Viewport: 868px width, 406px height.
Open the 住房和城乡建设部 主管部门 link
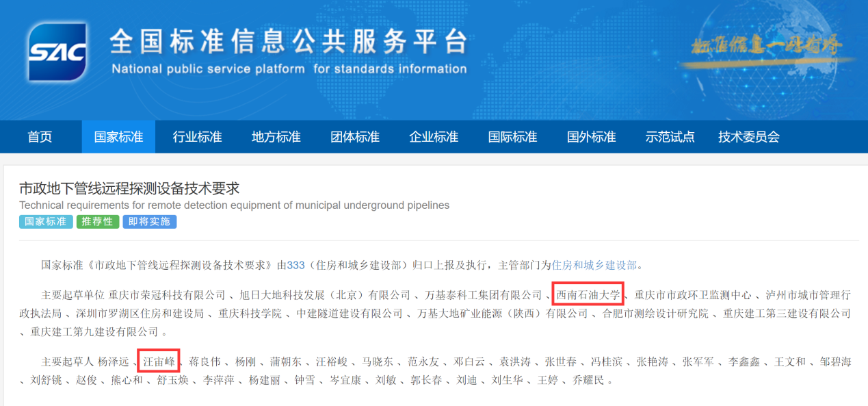coord(594,265)
